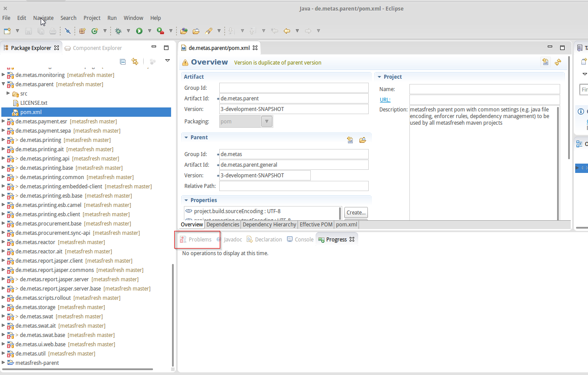Click the Refresh icon in Overview header

[558, 62]
